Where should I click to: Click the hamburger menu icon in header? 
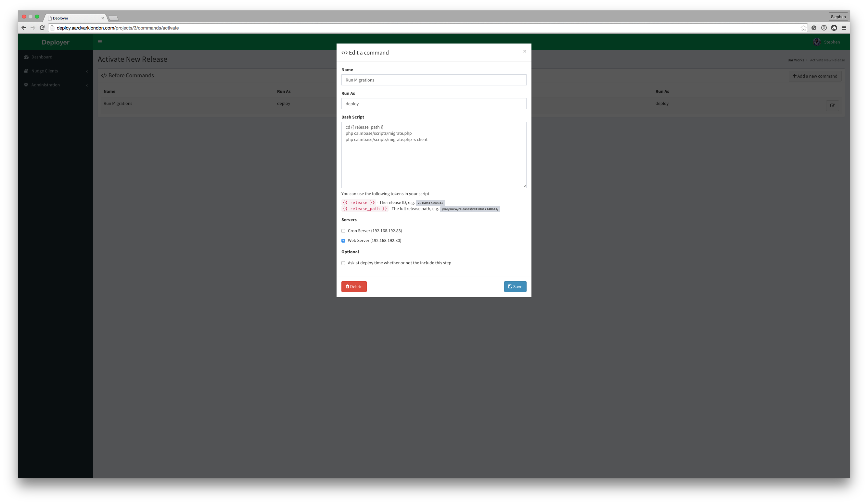tap(100, 41)
